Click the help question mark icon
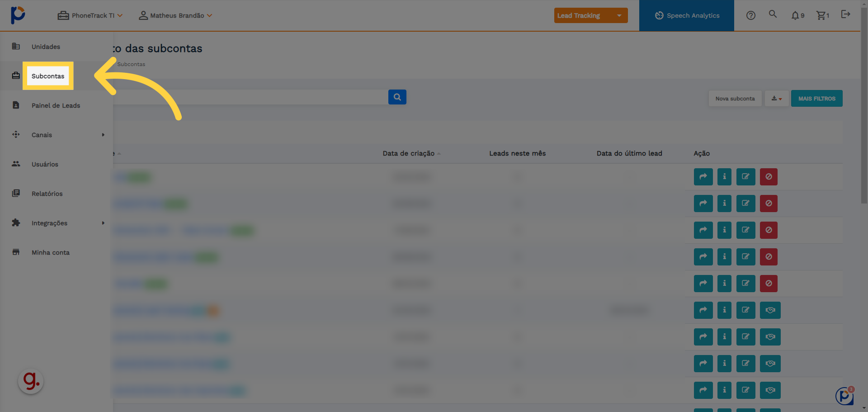Screen dimensions: 868x412 tap(750, 15)
